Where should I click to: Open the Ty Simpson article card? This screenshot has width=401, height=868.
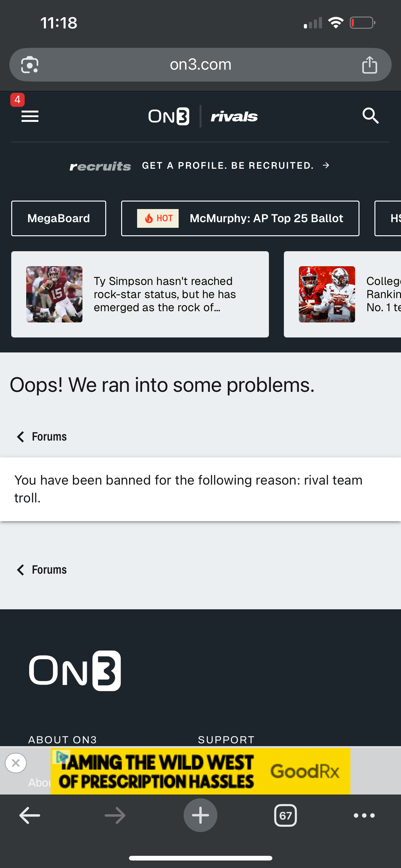pos(140,294)
